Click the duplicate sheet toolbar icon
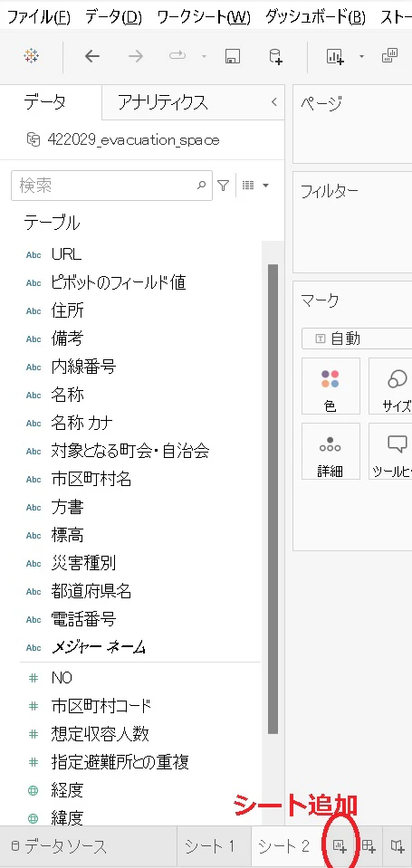The width and height of the screenshot is (412, 868). coord(390,56)
